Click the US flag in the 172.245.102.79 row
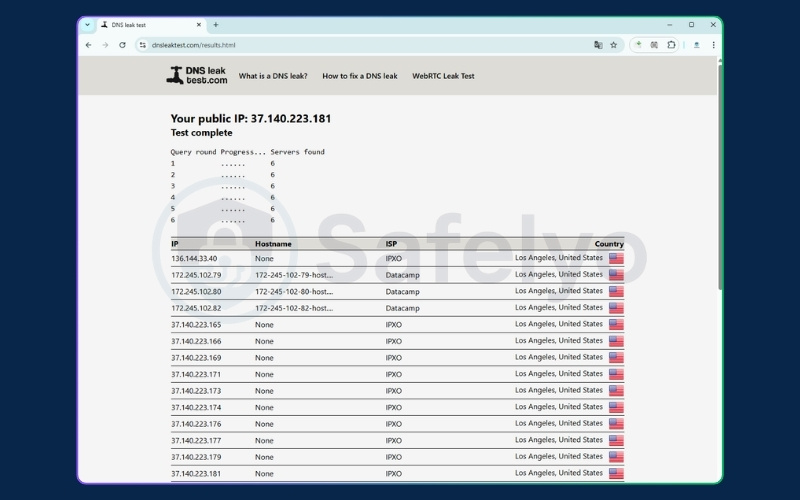 tap(616, 275)
